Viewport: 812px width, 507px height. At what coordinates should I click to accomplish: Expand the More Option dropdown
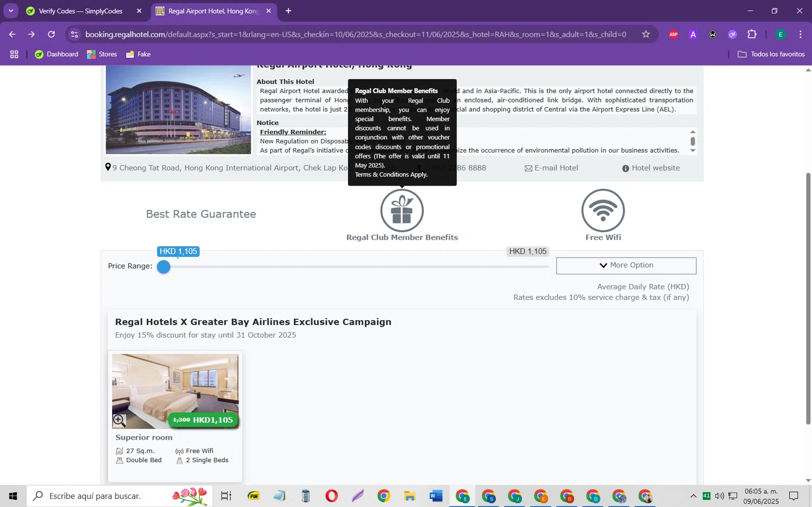[626, 265]
